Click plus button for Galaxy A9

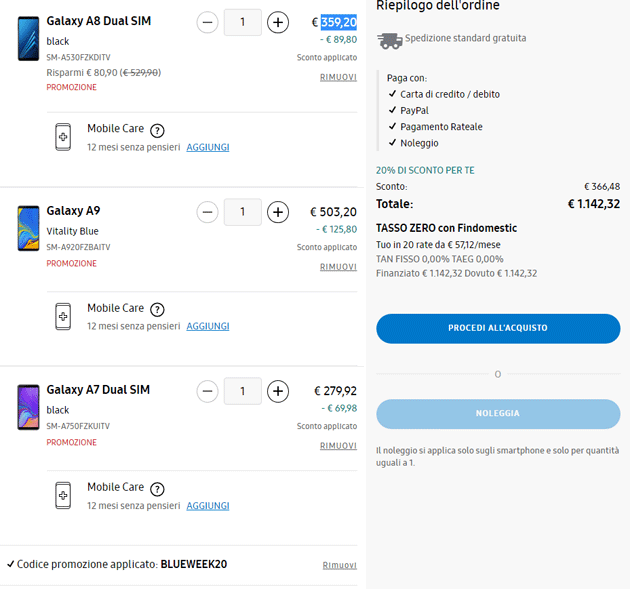[278, 212]
